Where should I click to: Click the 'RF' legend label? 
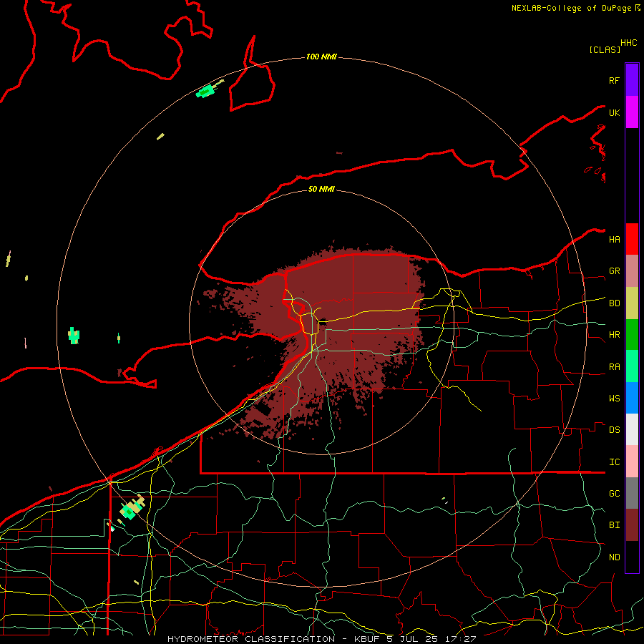click(614, 80)
